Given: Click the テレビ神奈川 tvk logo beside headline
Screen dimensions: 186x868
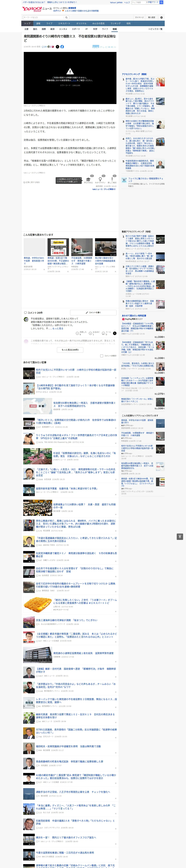Looking at the screenshot, I should coord(104,47).
